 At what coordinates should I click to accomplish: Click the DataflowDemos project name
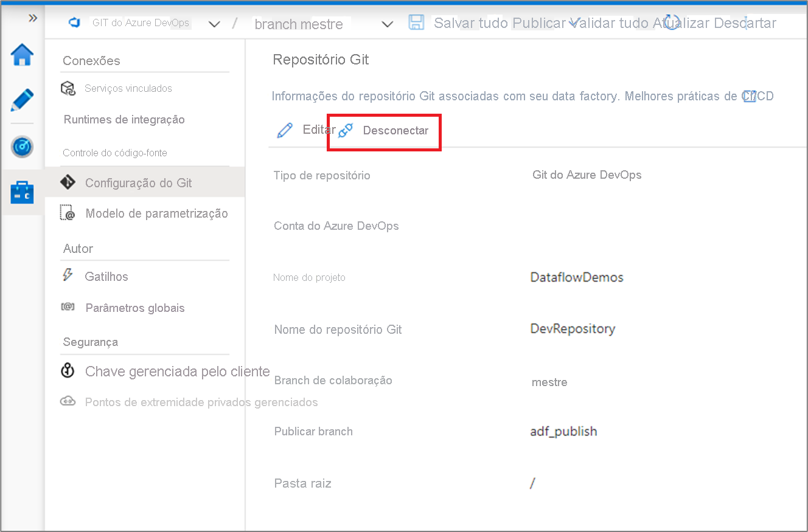pyautogui.click(x=577, y=277)
